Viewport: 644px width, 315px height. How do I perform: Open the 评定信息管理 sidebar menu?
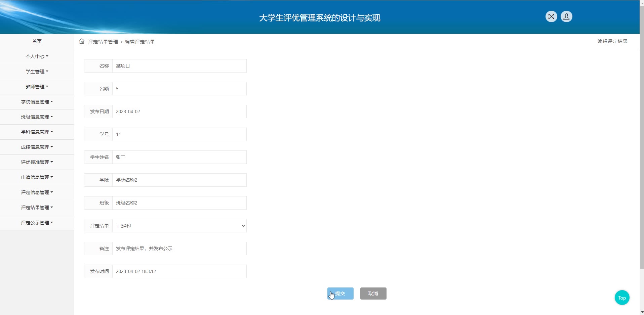pos(37,192)
